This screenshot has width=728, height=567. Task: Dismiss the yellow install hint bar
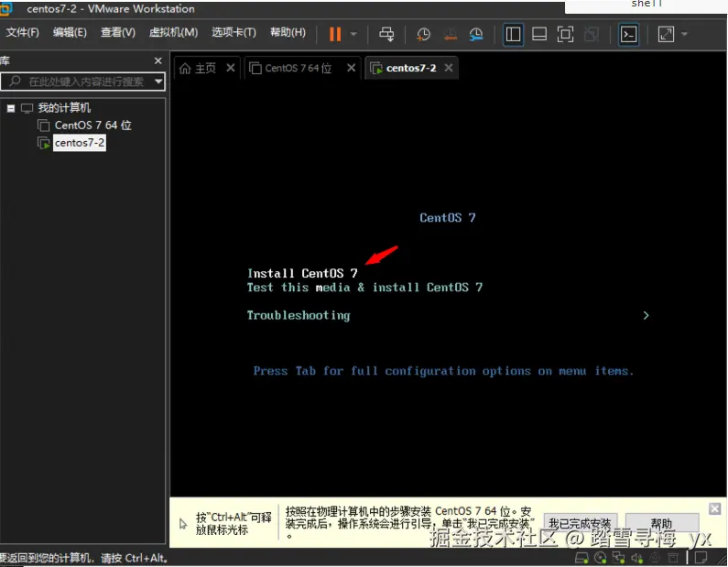pyautogui.click(x=715, y=508)
